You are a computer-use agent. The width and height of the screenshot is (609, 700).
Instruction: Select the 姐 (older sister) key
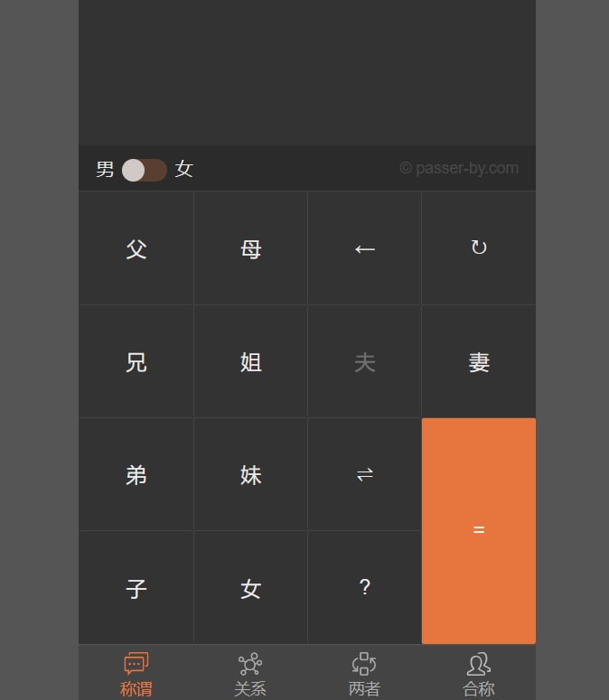pyautogui.click(x=250, y=362)
